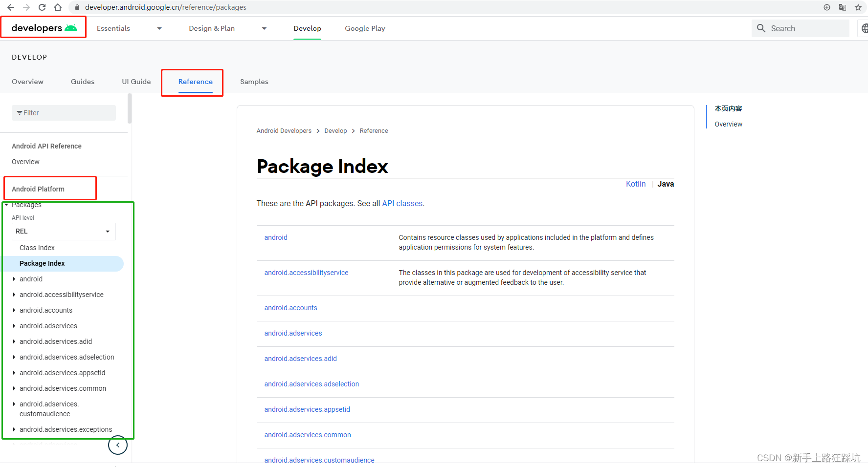Switch to the Overview tab under Develop
This screenshot has width=868, height=467.
coord(27,82)
